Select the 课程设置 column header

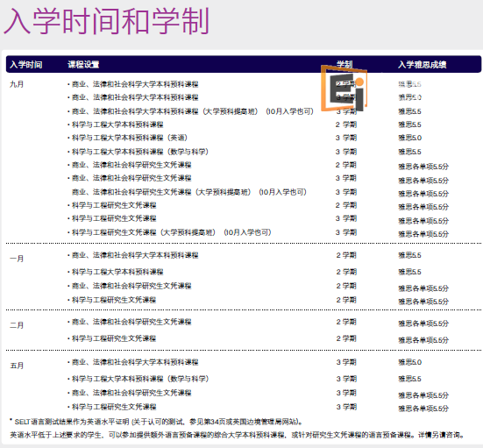click(83, 65)
